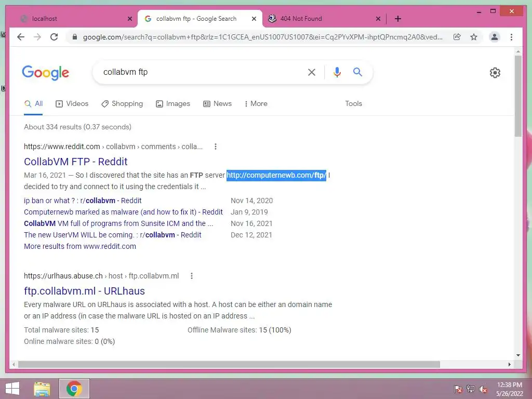
Task: Open the Windows Start menu
Action: (12, 389)
